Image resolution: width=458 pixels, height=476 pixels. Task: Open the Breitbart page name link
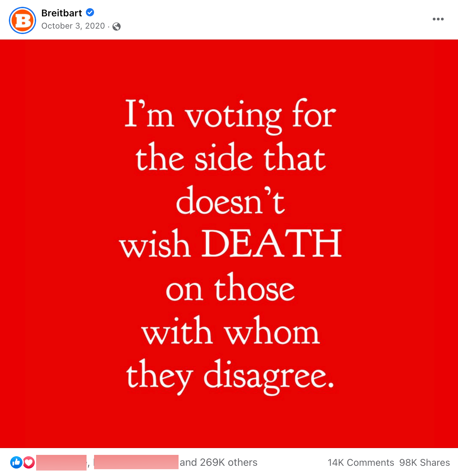pos(62,13)
